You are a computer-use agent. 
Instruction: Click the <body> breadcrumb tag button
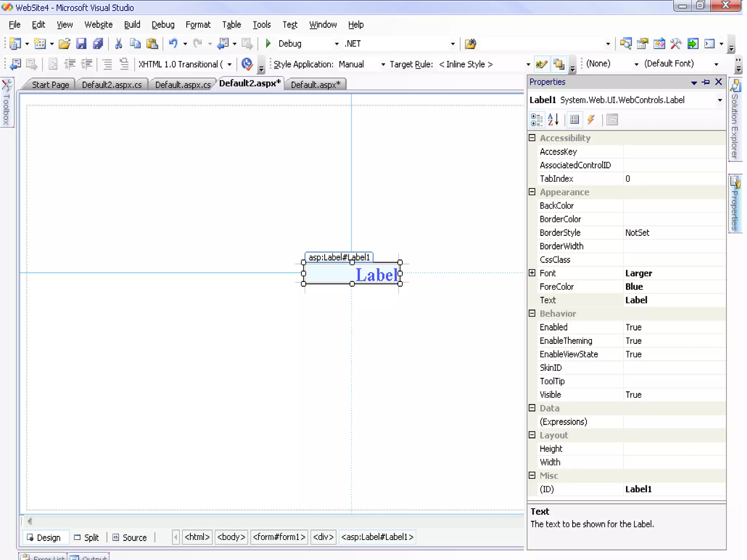[231, 537]
